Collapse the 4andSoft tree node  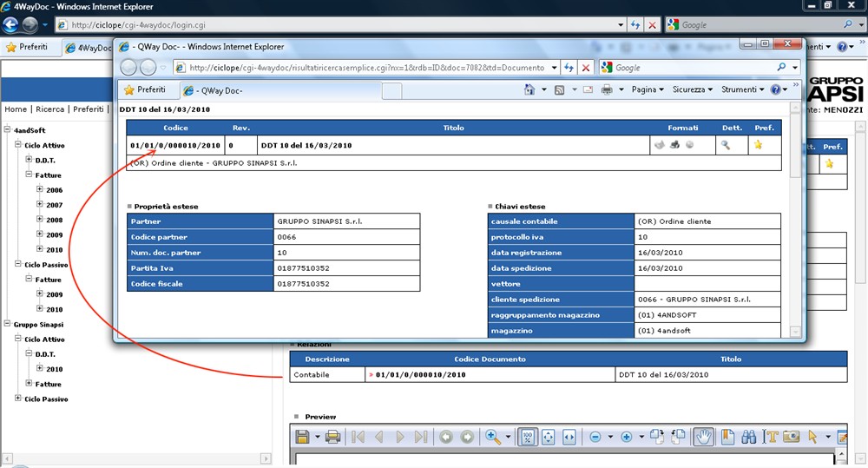pos(7,129)
